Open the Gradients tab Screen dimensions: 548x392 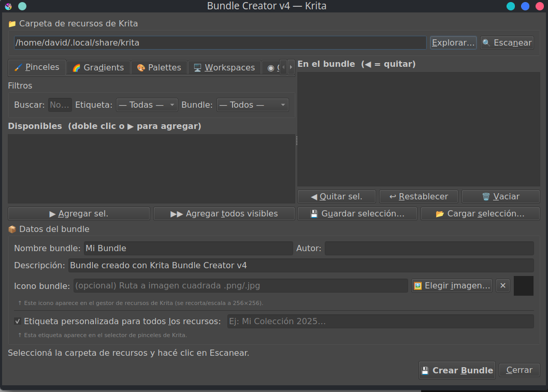98,67
